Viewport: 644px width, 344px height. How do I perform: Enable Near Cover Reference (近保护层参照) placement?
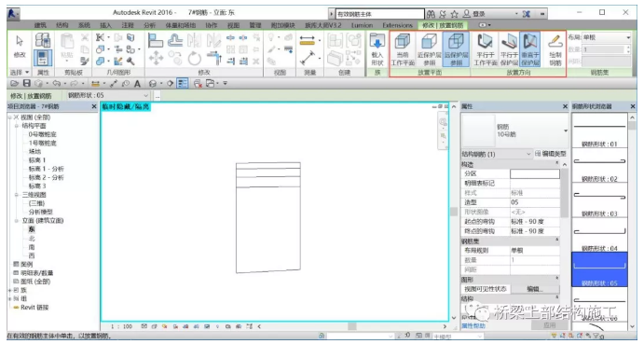(x=430, y=49)
